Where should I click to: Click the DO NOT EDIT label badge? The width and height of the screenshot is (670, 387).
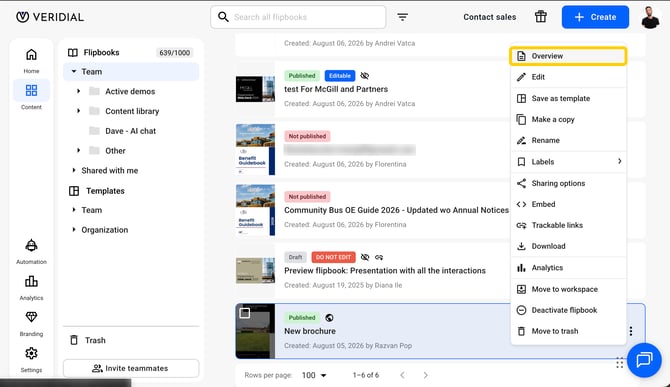[x=333, y=257]
